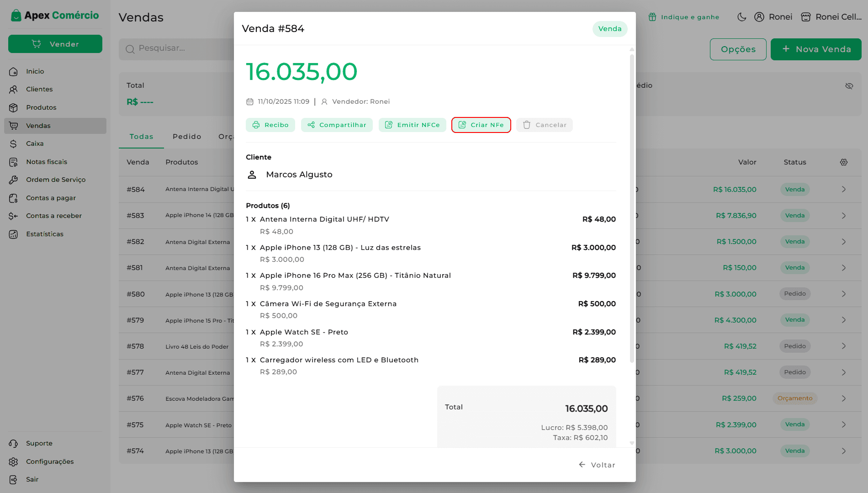
Task: Click Pedido status badge on #580
Action: [x=795, y=294]
